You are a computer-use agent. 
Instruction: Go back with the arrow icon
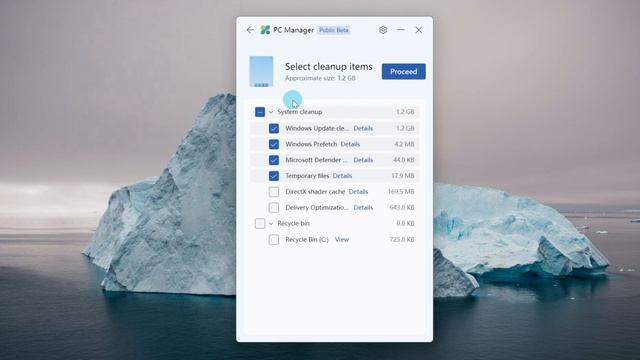pos(250,30)
